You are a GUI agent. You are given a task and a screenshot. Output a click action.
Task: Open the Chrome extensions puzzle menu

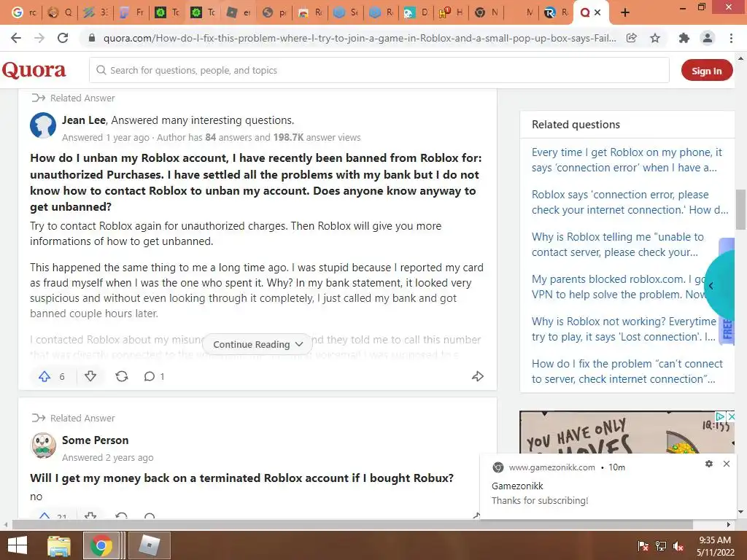[x=684, y=38]
